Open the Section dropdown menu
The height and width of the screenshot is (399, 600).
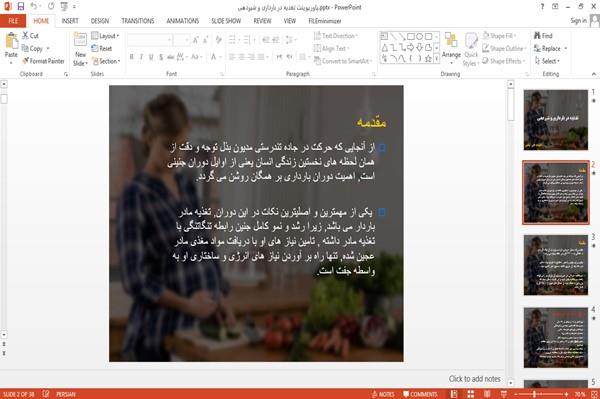[x=106, y=61]
